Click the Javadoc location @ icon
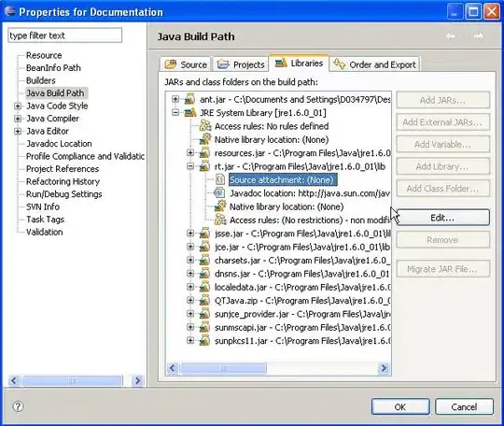Image resolution: width=504 pixels, height=426 pixels. point(219,193)
